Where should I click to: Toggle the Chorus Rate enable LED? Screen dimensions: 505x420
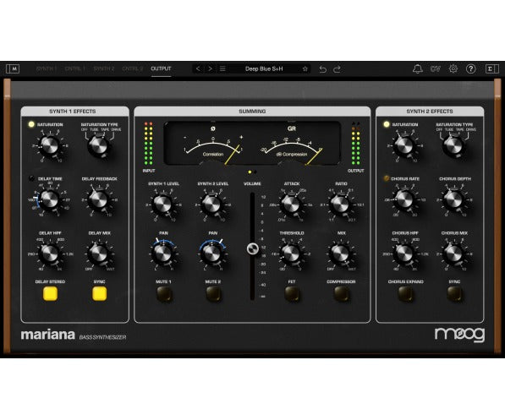tap(387, 178)
